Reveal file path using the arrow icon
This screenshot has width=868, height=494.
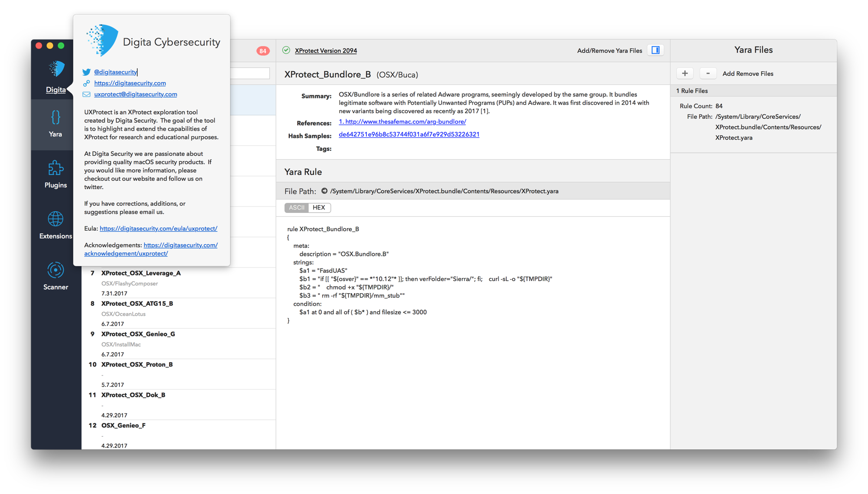[x=324, y=191]
